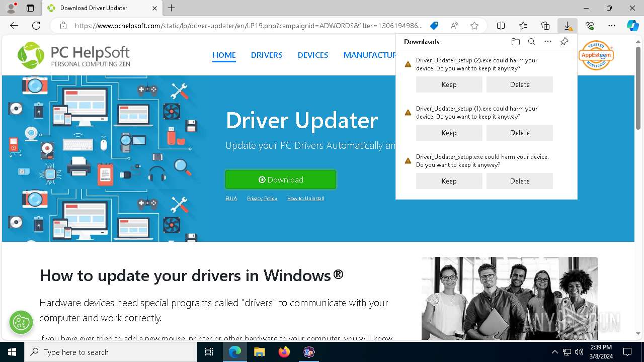Delete Driver_Updater_setup.exe download
This screenshot has width=644, height=362.
point(520,181)
